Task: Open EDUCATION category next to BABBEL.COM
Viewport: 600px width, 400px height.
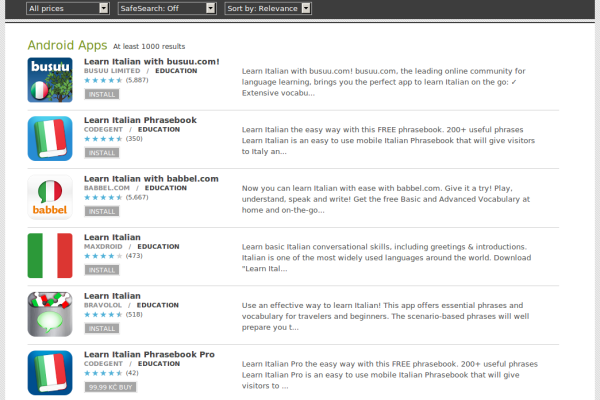Action: [x=166, y=188]
